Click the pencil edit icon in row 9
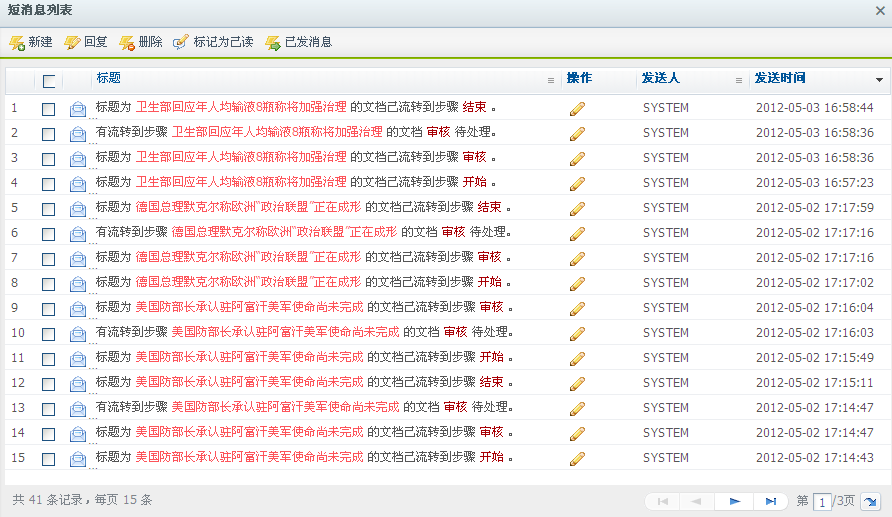 pos(577,308)
